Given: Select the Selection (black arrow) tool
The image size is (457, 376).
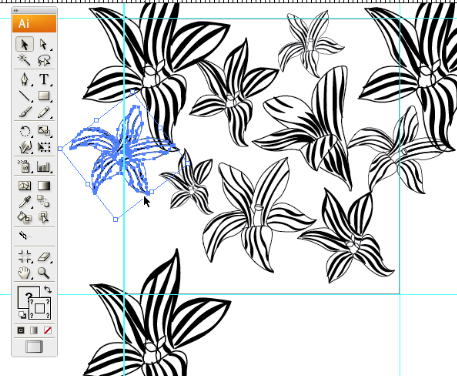Looking at the screenshot, I should coord(25,44).
